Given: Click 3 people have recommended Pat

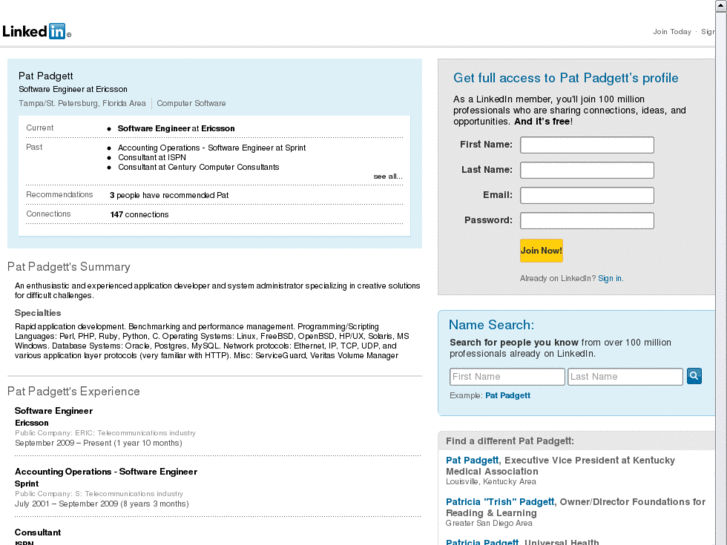Looking at the screenshot, I should click(169, 195).
